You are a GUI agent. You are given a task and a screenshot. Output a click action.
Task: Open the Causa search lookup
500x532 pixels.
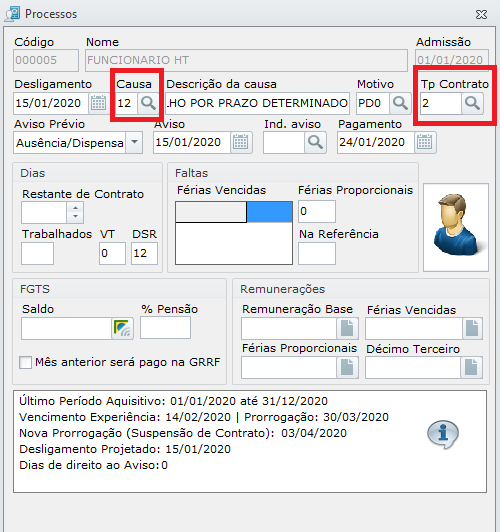(148, 103)
